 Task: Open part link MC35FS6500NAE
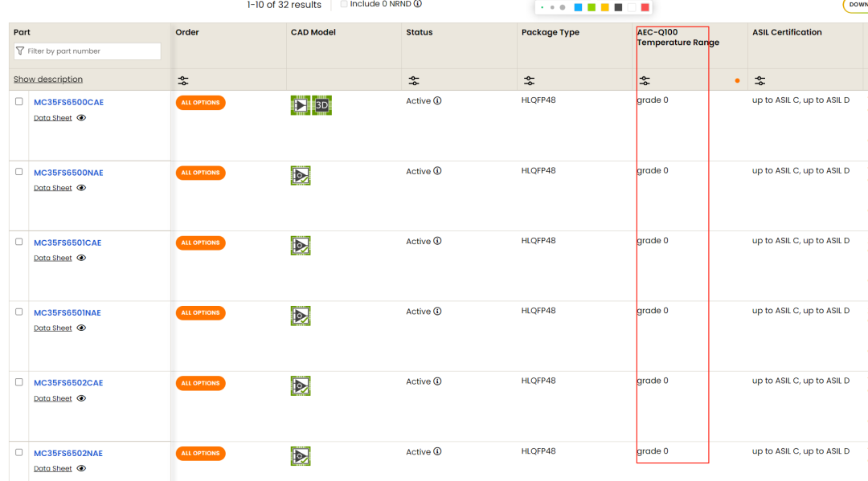pyautogui.click(x=68, y=173)
